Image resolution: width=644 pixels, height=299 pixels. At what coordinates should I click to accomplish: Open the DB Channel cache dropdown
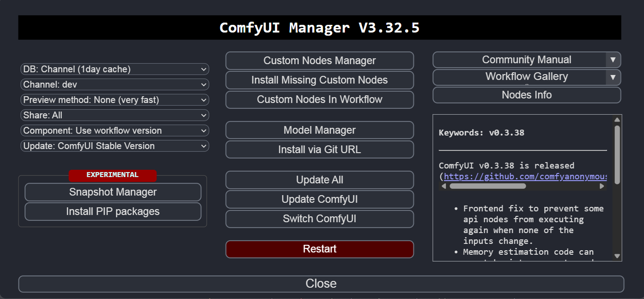click(x=115, y=69)
